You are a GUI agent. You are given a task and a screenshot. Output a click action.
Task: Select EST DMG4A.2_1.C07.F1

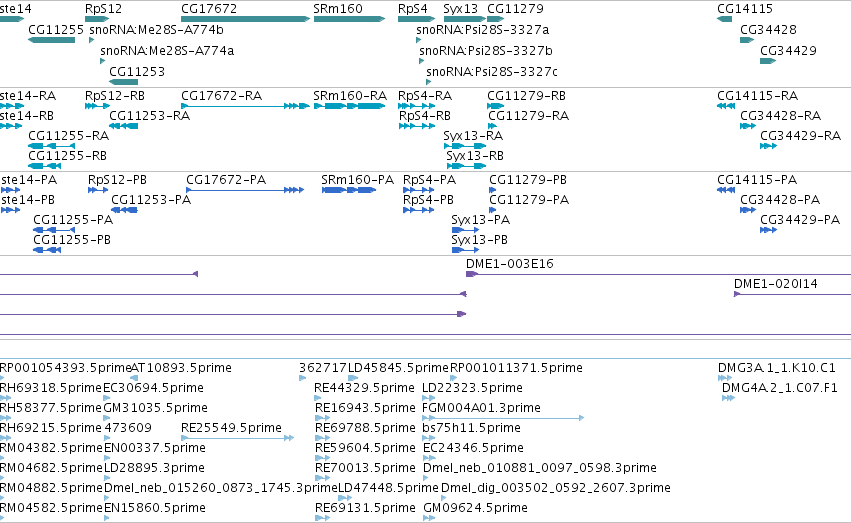point(728,398)
